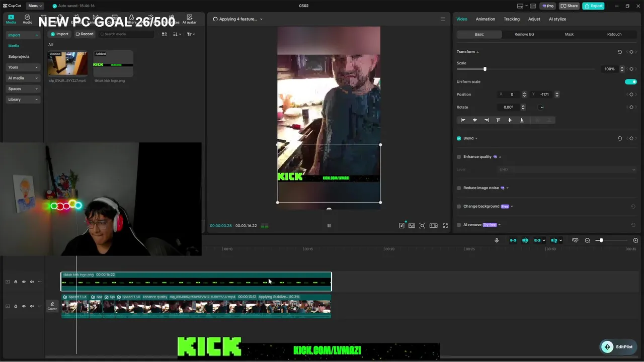Open the Applying 4 features dropdown

(238, 19)
